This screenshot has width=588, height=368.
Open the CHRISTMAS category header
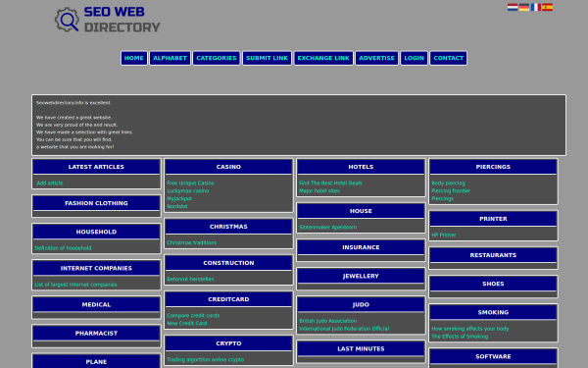click(228, 227)
